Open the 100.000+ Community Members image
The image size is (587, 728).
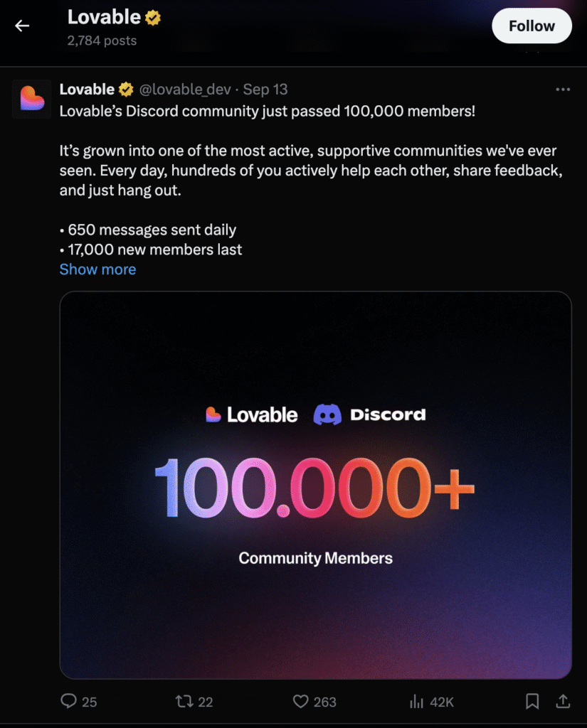[x=315, y=485]
